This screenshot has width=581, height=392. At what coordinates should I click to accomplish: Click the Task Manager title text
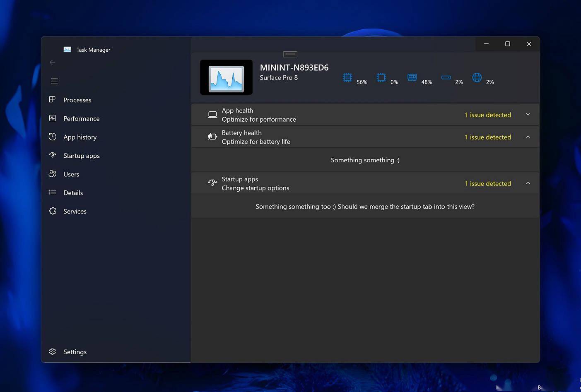click(x=93, y=50)
